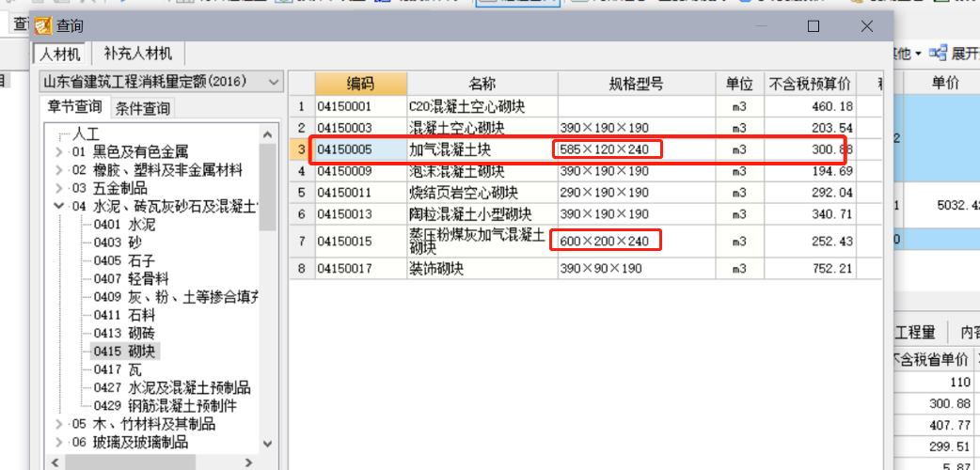Click spec cell 585×120×240

[637, 149]
